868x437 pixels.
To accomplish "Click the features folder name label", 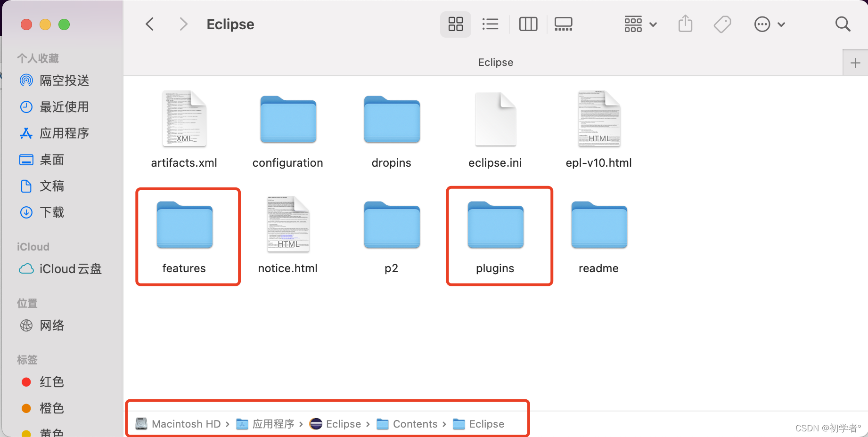I will coord(184,268).
